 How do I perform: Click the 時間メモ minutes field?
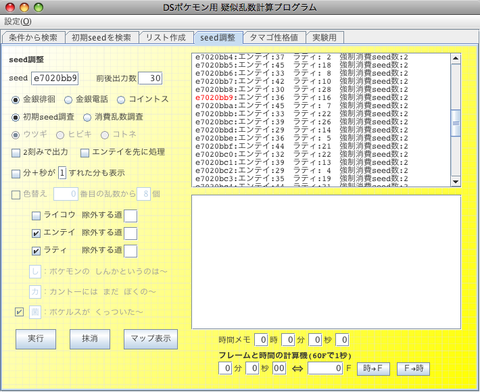tap(288, 340)
